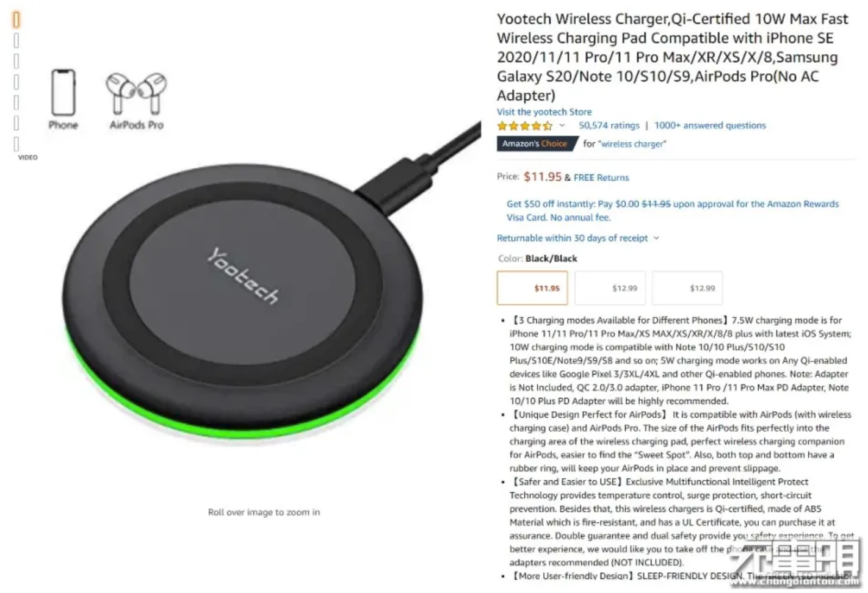Screen dimensions: 868x593
Task: Choose the last $12.99 color option
Action: pyautogui.click(x=687, y=288)
